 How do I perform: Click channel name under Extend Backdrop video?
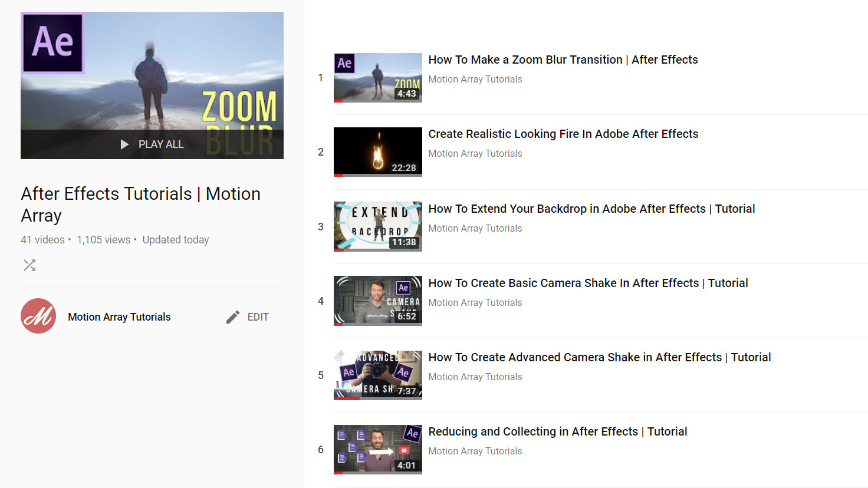click(x=475, y=228)
